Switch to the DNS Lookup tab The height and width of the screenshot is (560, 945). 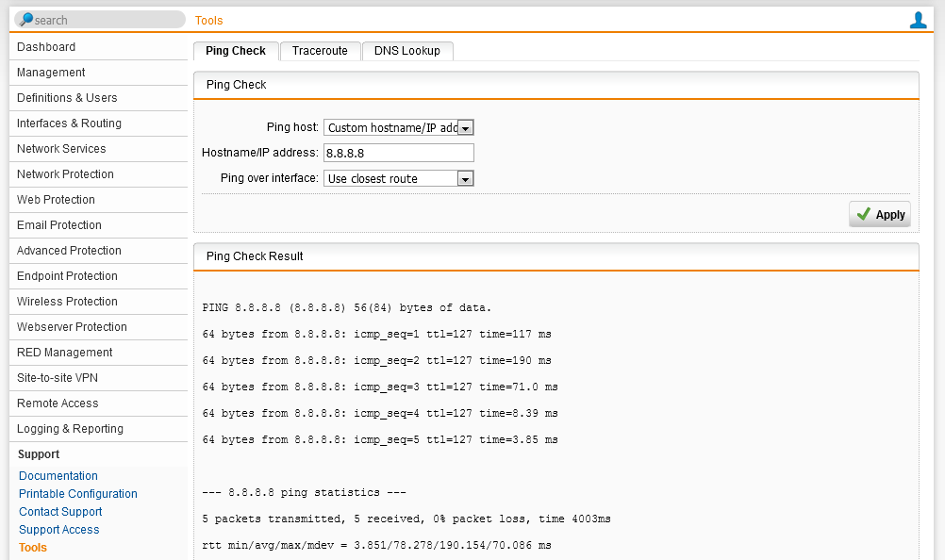coord(406,51)
